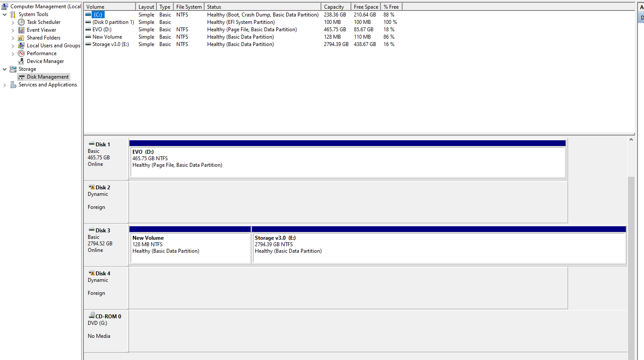Click the '18 %' free cell

coord(389,30)
